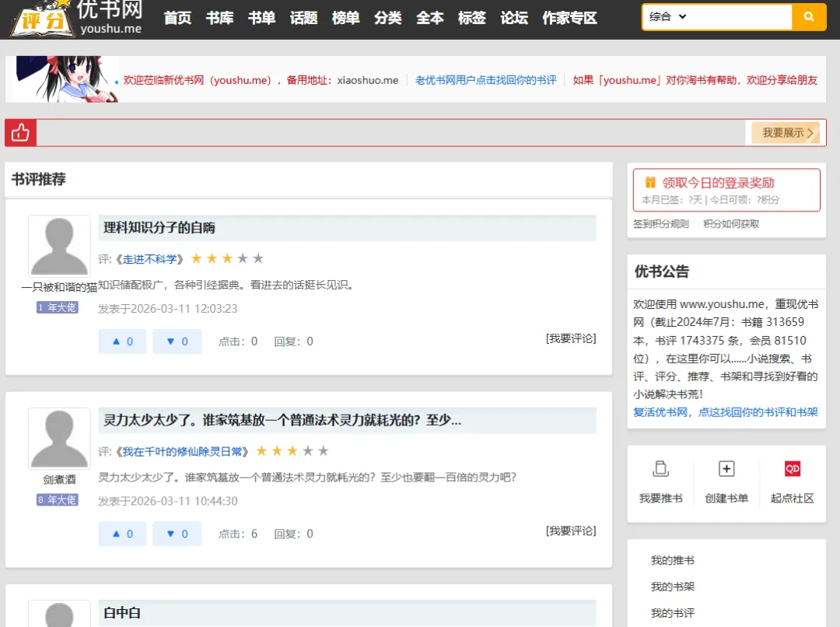
Task: Click the 优书公告 heading
Action: coord(662,271)
